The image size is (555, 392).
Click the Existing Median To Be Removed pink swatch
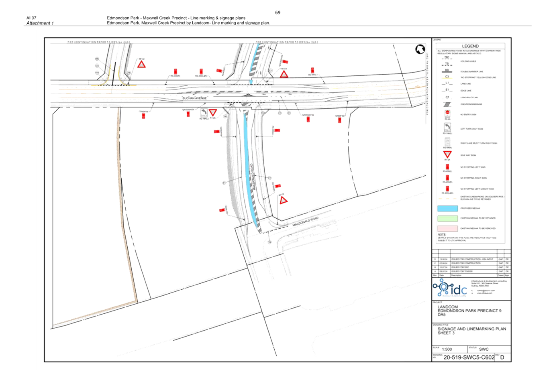pos(447,228)
